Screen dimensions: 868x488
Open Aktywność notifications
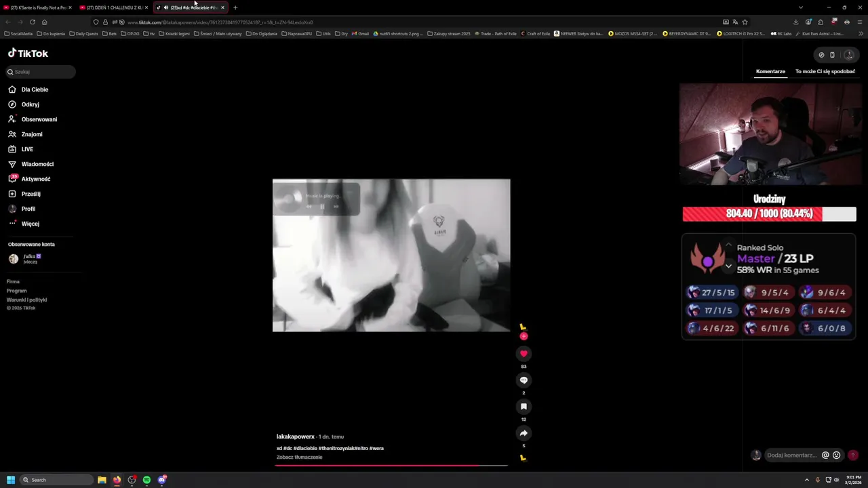29,179
